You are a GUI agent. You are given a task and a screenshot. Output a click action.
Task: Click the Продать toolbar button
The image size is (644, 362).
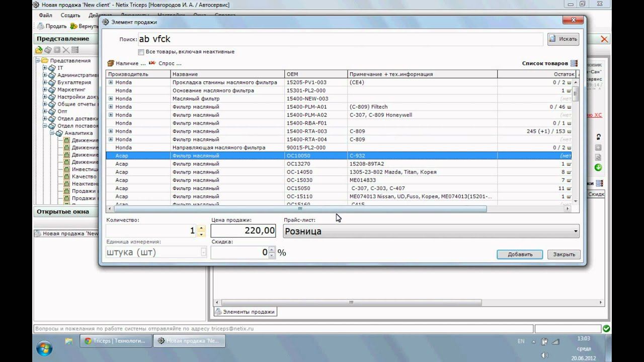coord(52,26)
